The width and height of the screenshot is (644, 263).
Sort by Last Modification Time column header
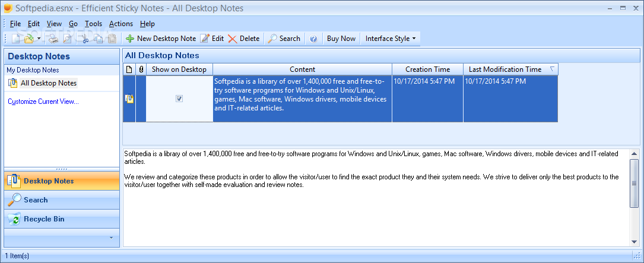click(x=511, y=69)
